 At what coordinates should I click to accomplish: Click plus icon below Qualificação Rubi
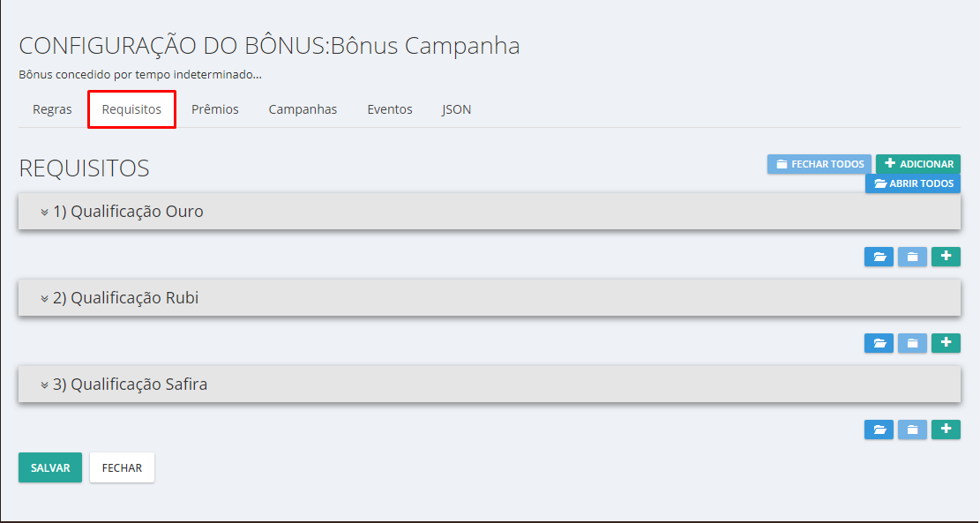[946, 343]
